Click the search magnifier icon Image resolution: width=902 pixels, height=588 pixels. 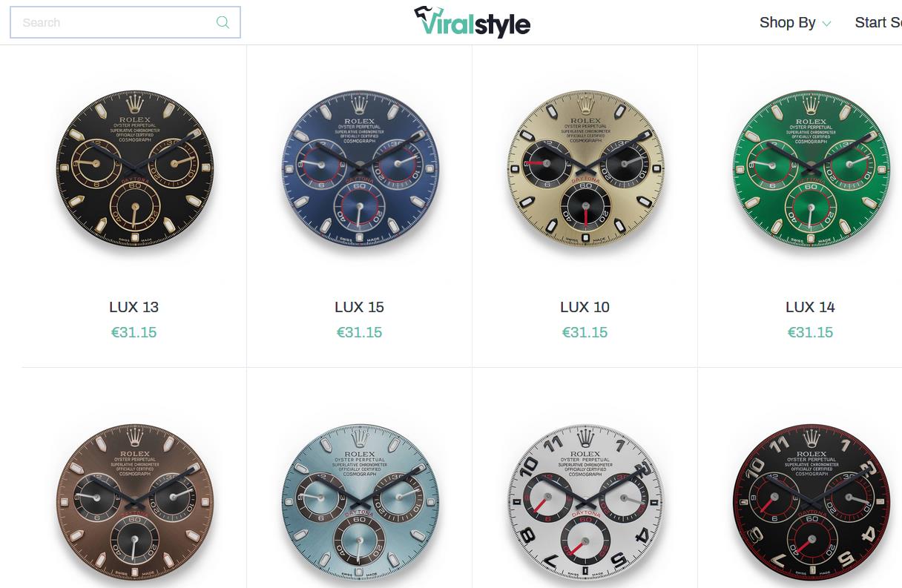pyautogui.click(x=223, y=22)
